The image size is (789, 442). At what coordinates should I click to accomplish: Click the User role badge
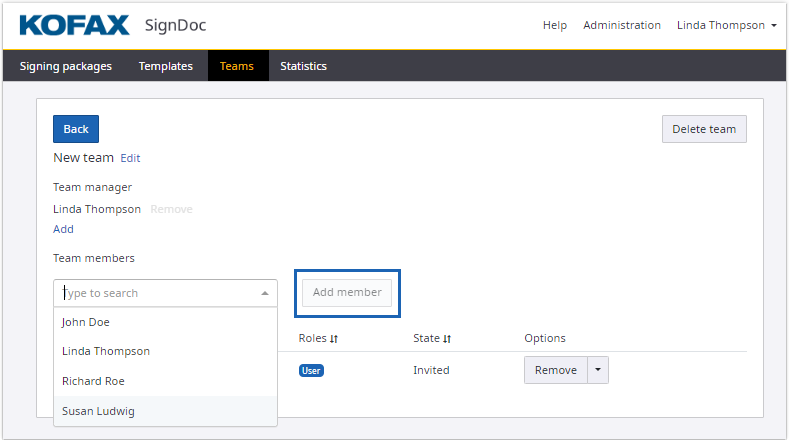click(311, 371)
